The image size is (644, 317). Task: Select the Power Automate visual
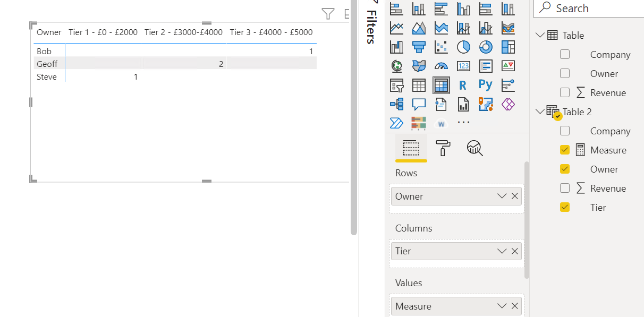(x=396, y=123)
